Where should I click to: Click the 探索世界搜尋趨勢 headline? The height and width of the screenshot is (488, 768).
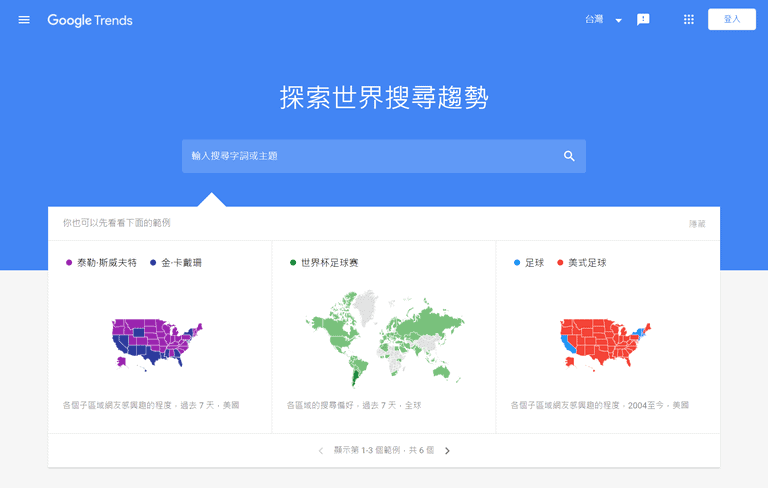tap(384, 97)
